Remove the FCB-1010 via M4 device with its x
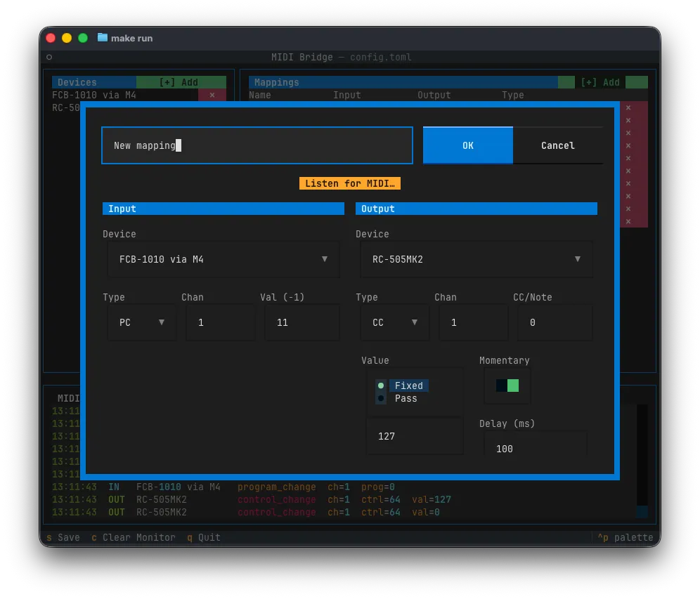 point(212,95)
